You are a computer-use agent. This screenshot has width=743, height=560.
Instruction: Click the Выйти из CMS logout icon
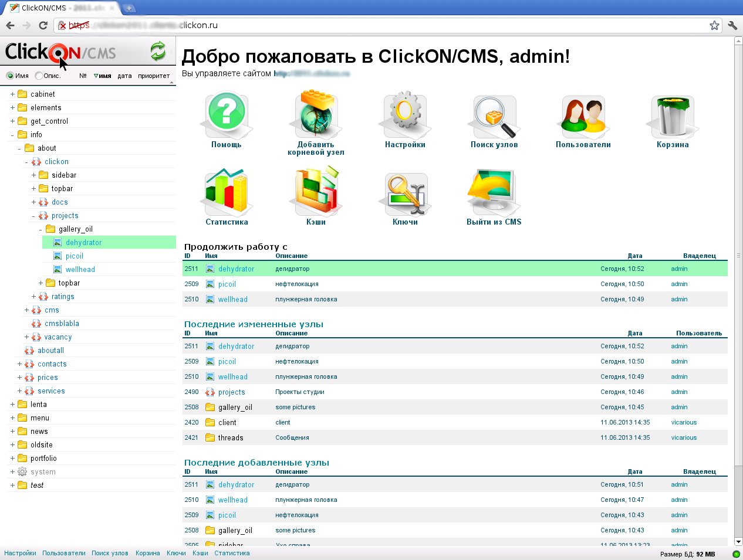[x=494, y=192]
